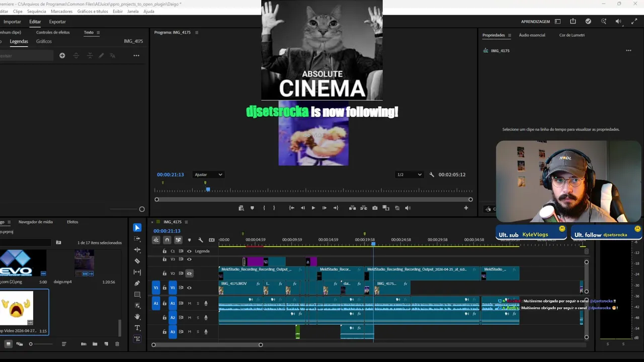Click the Play button in program monitor

click(x=313, y=208)
